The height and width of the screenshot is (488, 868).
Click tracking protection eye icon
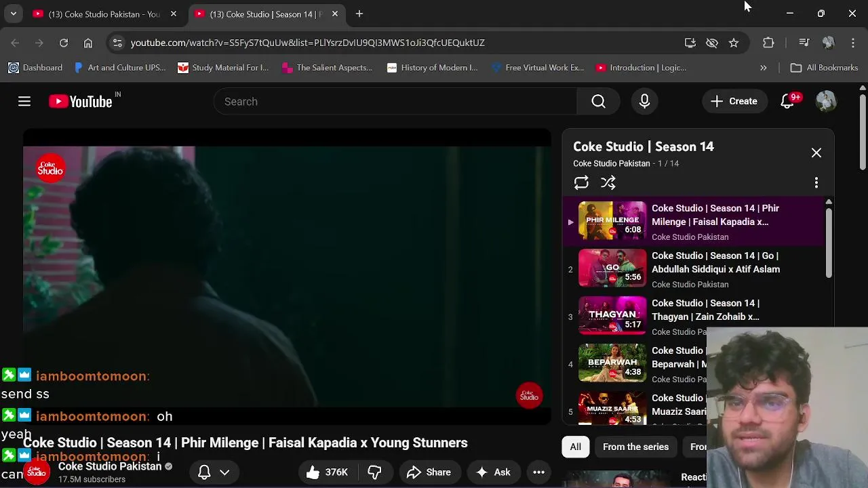click(x=712, y=43)
